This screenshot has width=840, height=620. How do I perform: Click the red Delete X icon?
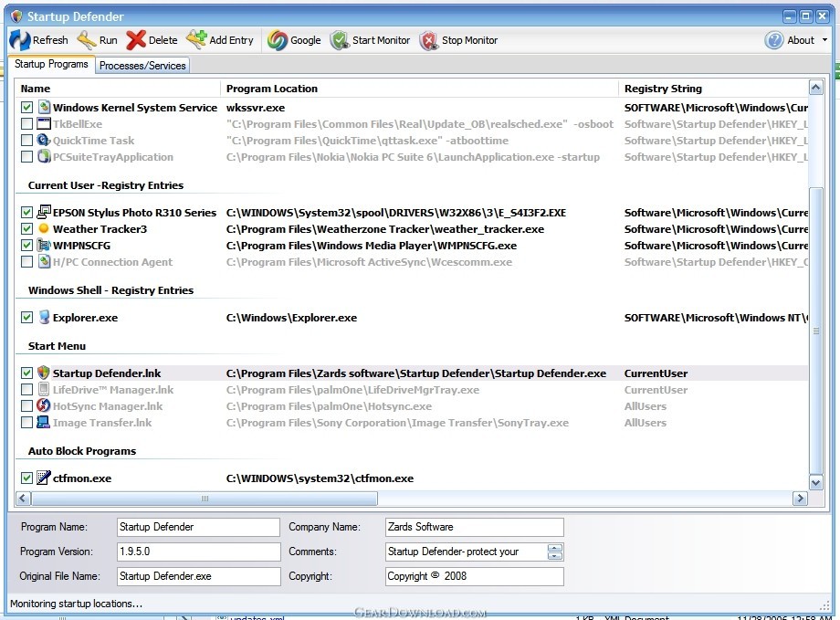tap(135, 40)
